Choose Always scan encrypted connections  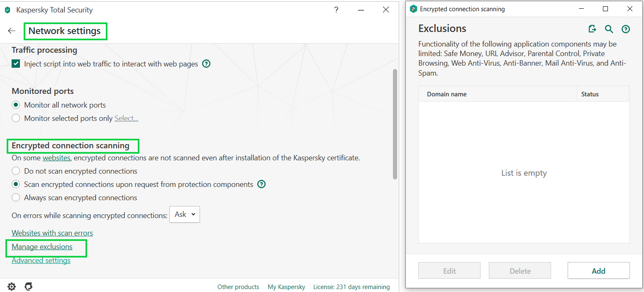16,198
